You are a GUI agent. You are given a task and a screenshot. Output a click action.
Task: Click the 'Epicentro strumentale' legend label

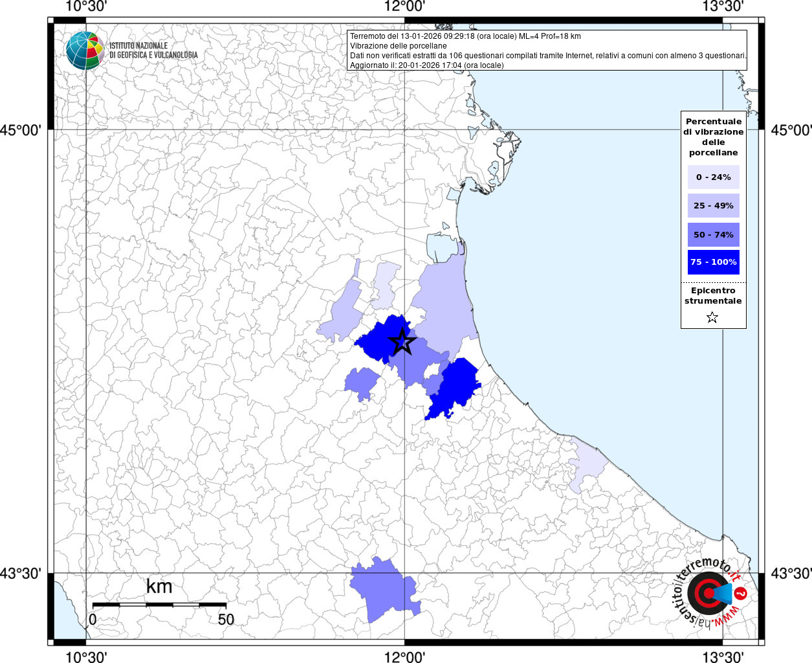click(x=713, y=296)
